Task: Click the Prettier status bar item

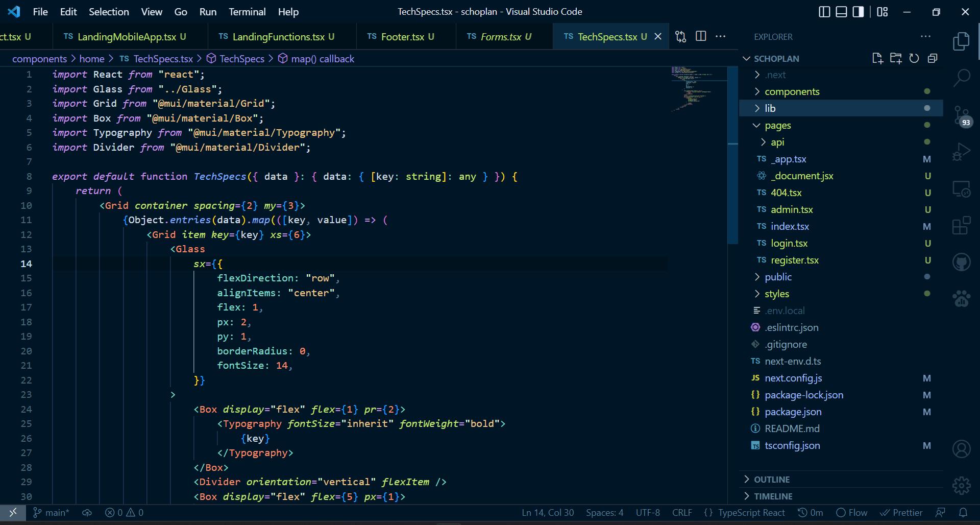Action: click(901, 512)
